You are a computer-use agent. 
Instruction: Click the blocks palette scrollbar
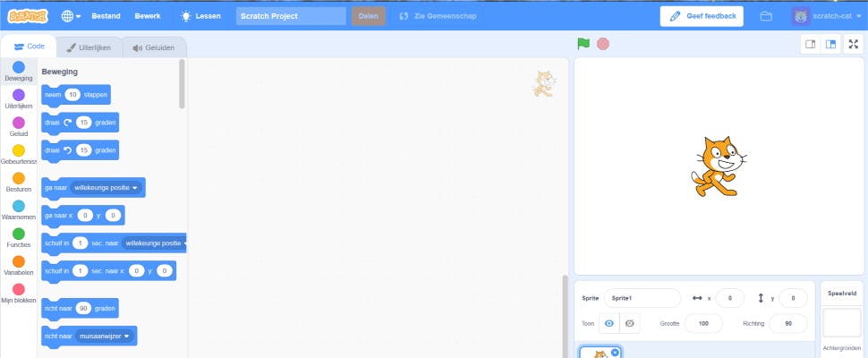(183, 84)
